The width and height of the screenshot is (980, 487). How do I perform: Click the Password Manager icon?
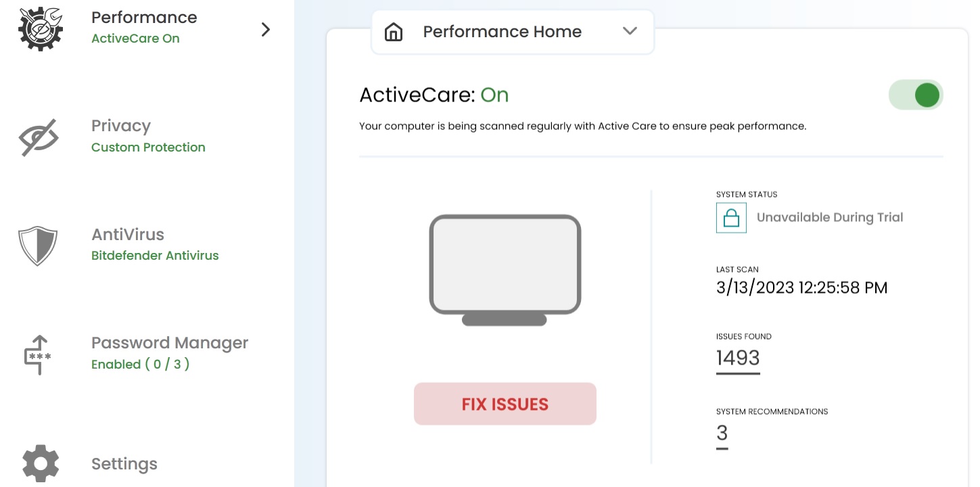[39, 354]
